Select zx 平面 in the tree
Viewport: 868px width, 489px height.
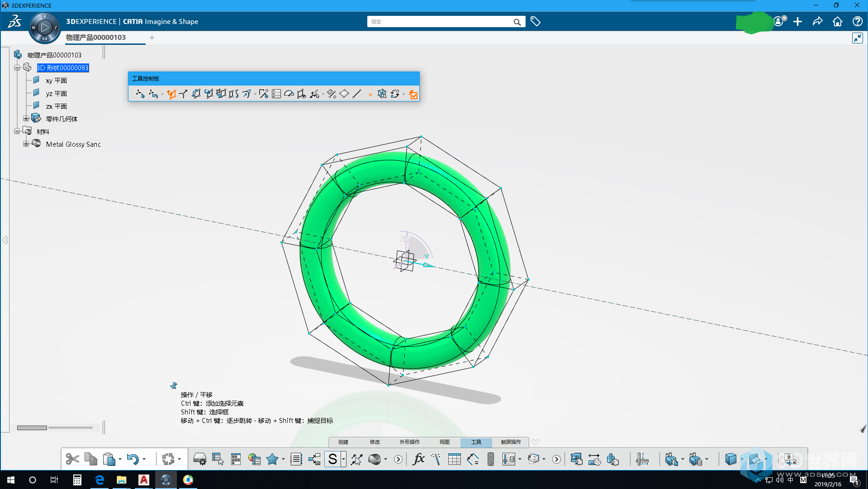(x=56, y=106)
